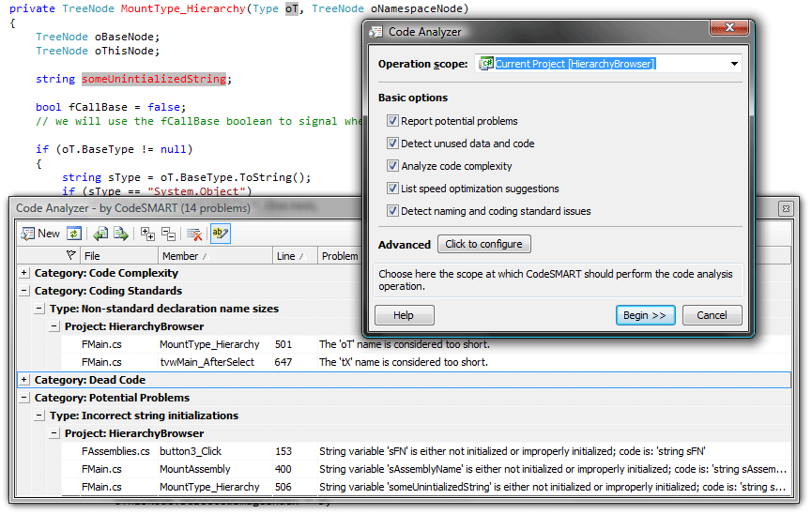The width and height of the screenshot is (812, 514).
Task: Click MountType_Hierarchy method name in code
Action: tap(183, 8)
